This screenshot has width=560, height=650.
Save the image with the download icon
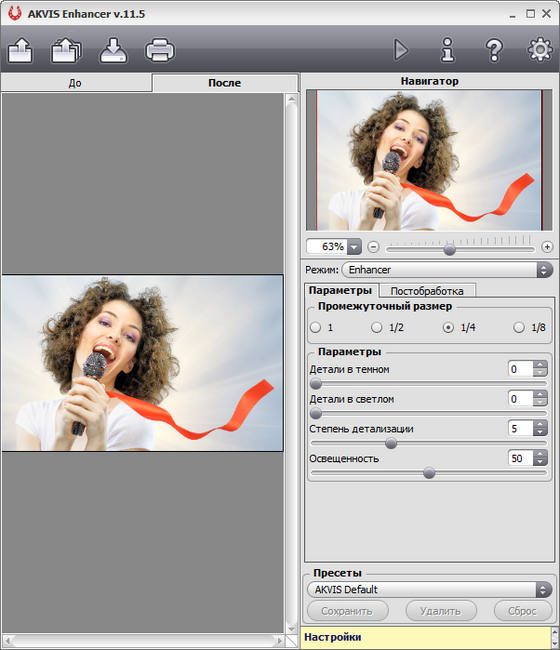tap(113, 50)
